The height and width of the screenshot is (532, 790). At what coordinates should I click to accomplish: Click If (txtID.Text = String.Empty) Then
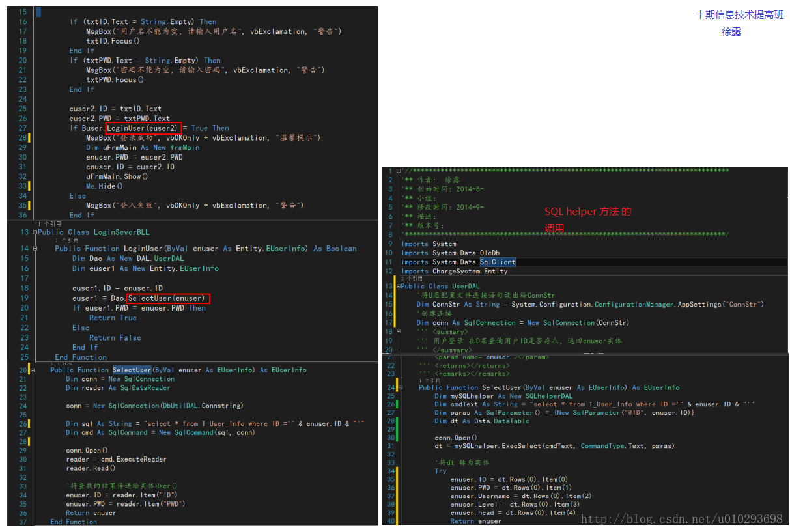coord(143,21)
